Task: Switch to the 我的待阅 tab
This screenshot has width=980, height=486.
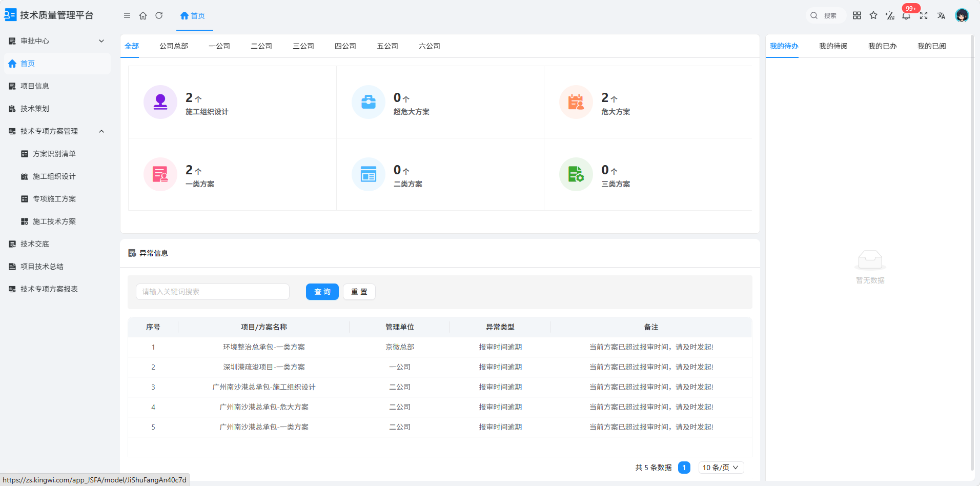Action: 833,46
